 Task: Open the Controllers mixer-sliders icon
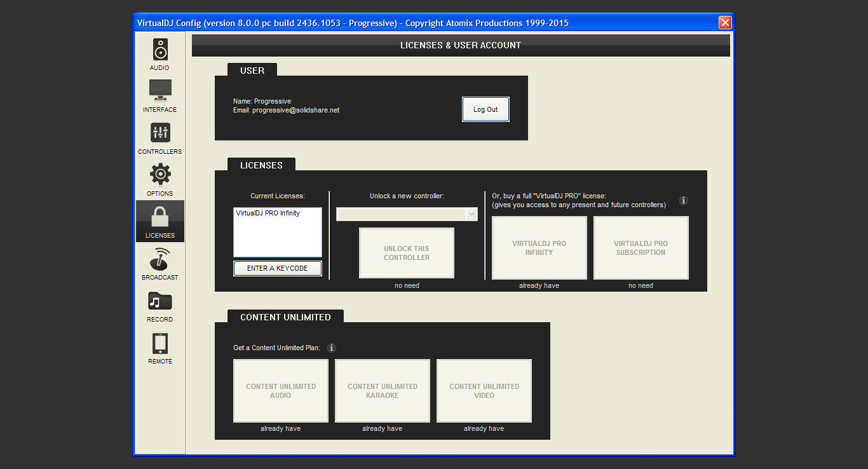click(x=160, y=133)
